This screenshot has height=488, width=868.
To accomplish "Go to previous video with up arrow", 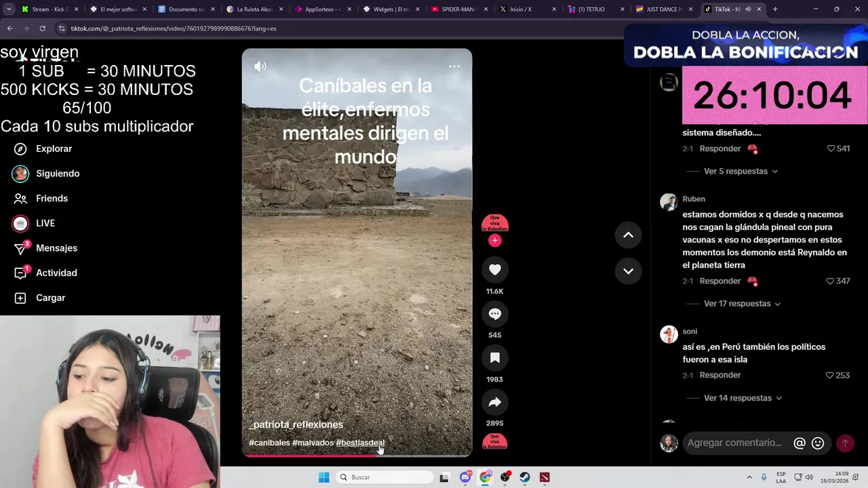I will click(x=628, y=235).
